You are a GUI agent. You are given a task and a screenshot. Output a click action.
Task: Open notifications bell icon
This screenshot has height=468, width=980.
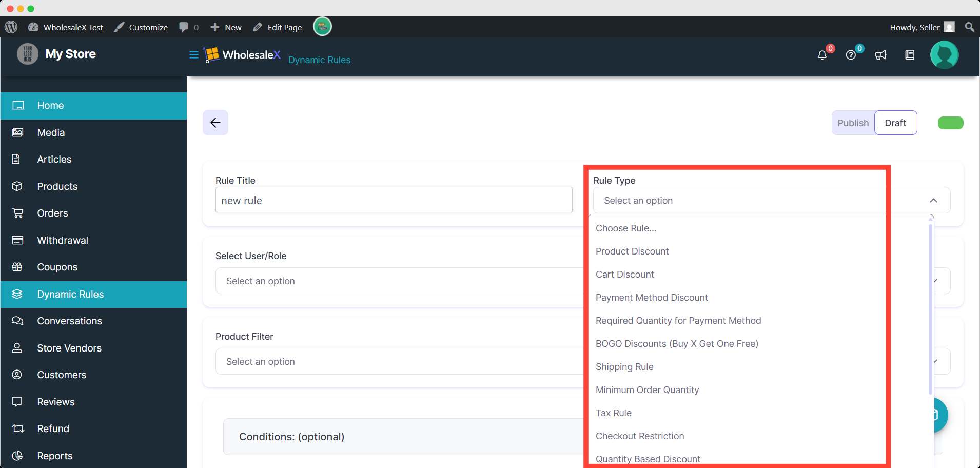coord(822,55)
